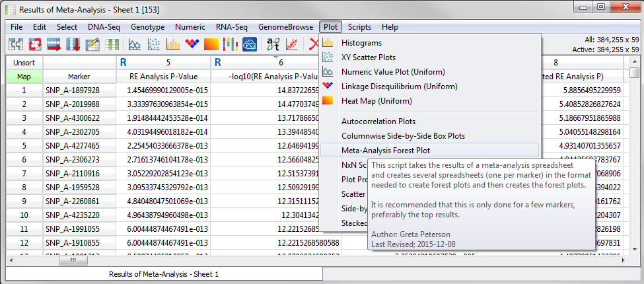Click the linkage disequilibrium toolbar icon

click(x=192, y=45)
